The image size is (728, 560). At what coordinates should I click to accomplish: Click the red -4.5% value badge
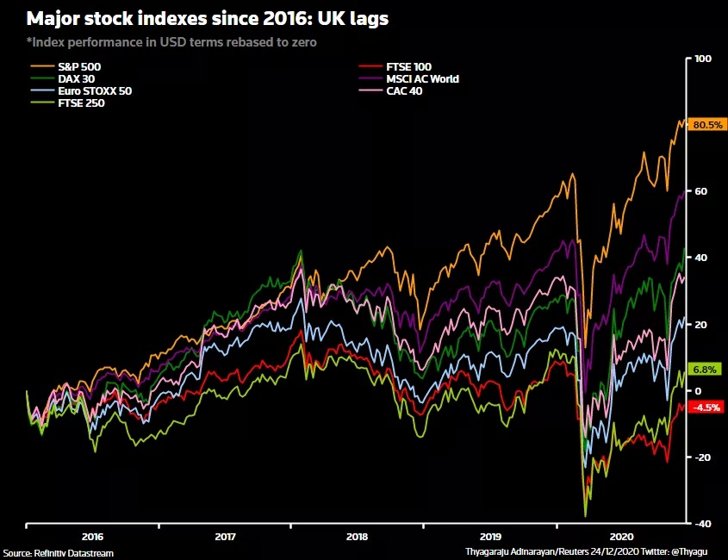click(x=706, y=408)
